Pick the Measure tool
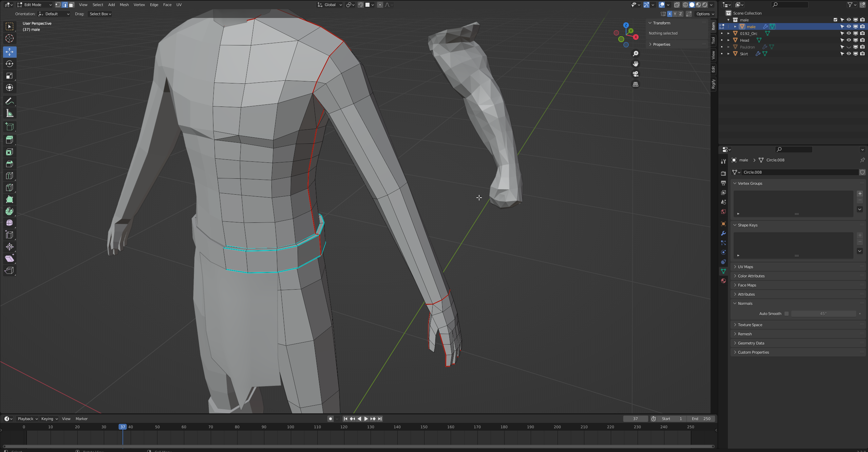This screenshot has width=868, height=452. 10,114
